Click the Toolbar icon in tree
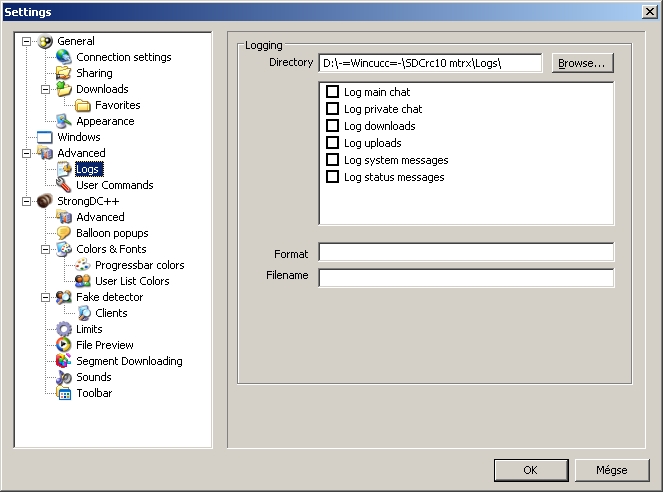 [64, 393]
